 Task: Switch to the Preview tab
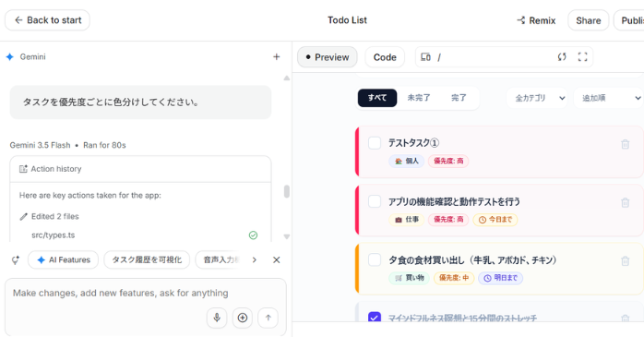point(328,57)
